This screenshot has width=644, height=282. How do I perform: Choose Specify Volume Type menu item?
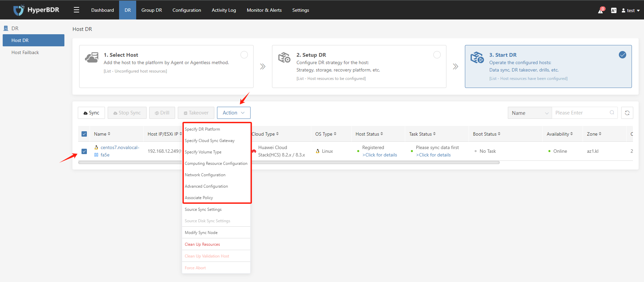click(x=216, y=152)
